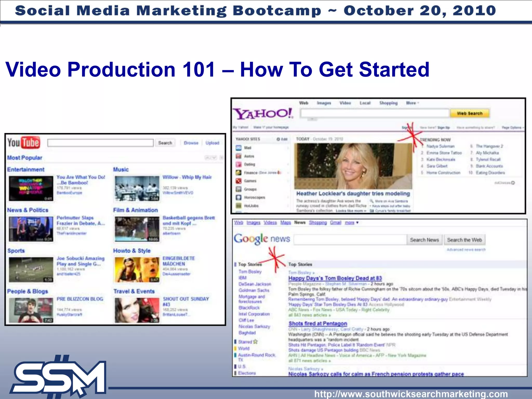Open Happy Days's Tom Bosley Dead at 83
This screenshot has height=399, width=532.
335,278
